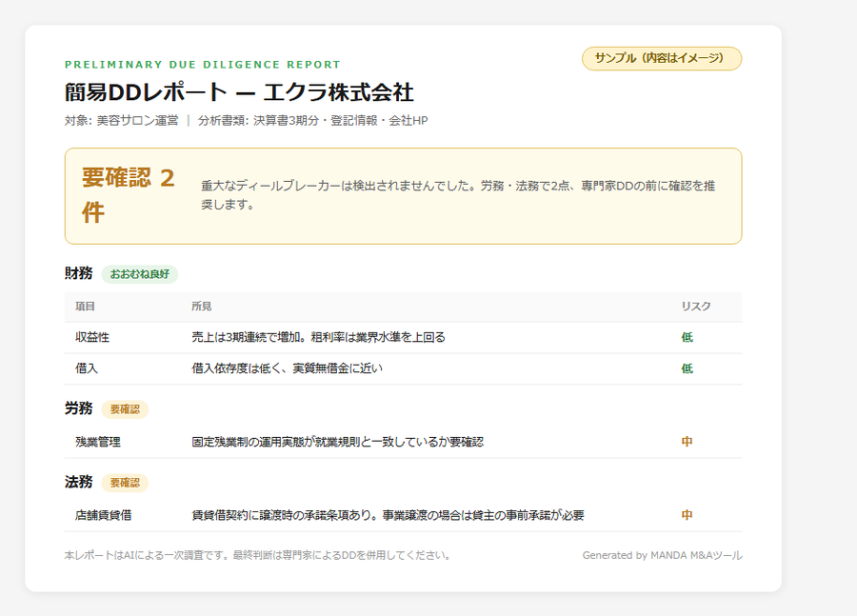Screen dimensions: 857x616
Task: Click the 労務 section heading
Action: 79,408
